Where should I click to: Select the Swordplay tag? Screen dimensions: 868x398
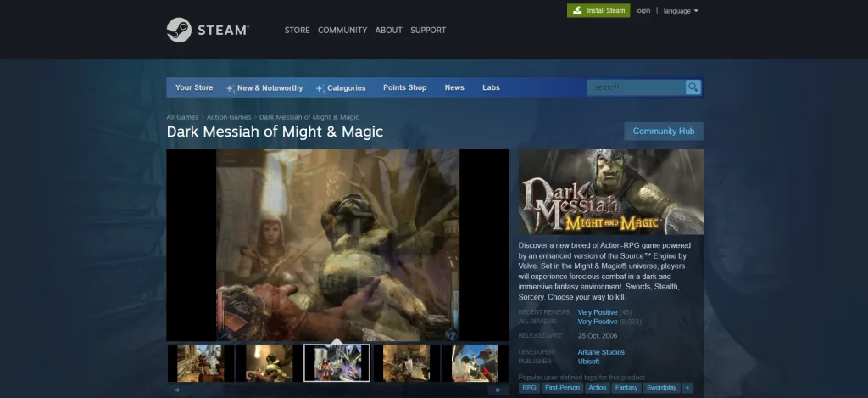coord(661,388)
